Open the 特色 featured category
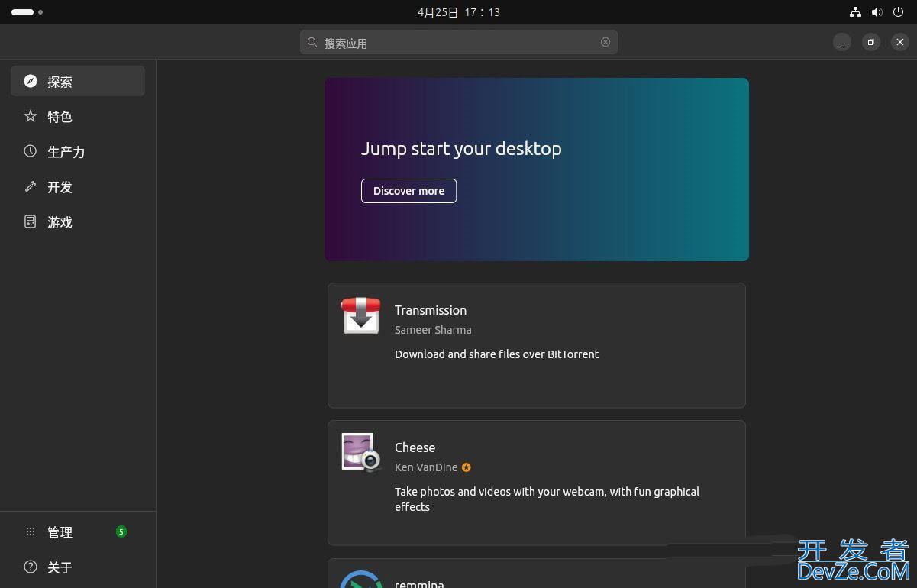The width and height of the screenshot is (917, 588). pyautogui.click(x=78, y=116)
